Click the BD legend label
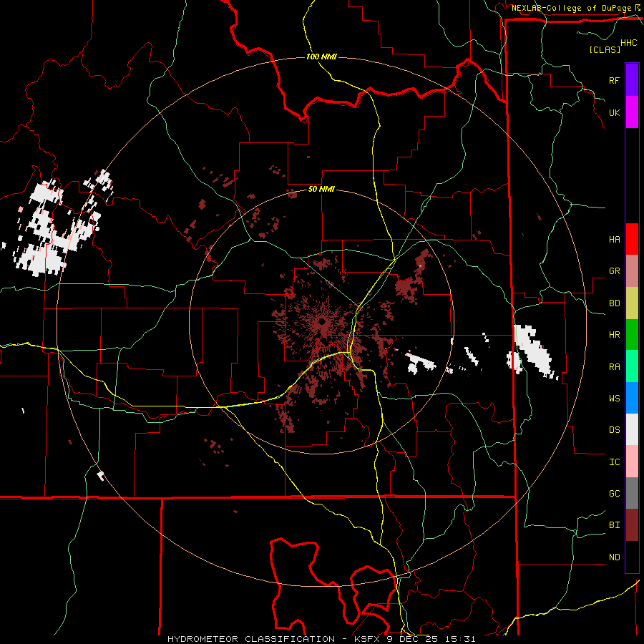This screenshot has height=644, width=644. tap(614, 303)
